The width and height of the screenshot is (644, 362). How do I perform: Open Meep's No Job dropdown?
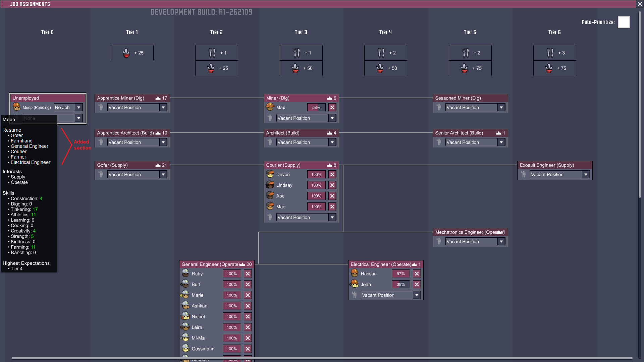point(78,108)
